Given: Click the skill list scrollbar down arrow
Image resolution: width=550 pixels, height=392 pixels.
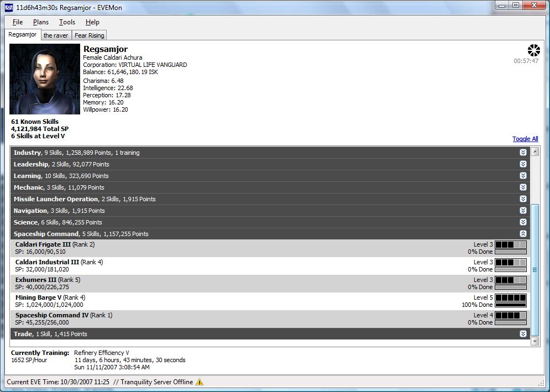Looking at the screenshot, I should [535, 341].
